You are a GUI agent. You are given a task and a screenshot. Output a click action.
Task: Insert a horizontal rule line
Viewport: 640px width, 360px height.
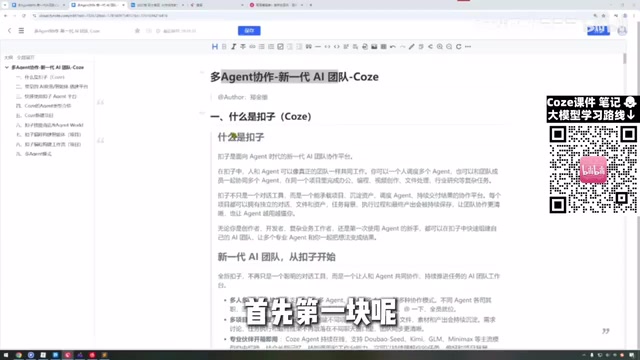(x=318, y=47)
